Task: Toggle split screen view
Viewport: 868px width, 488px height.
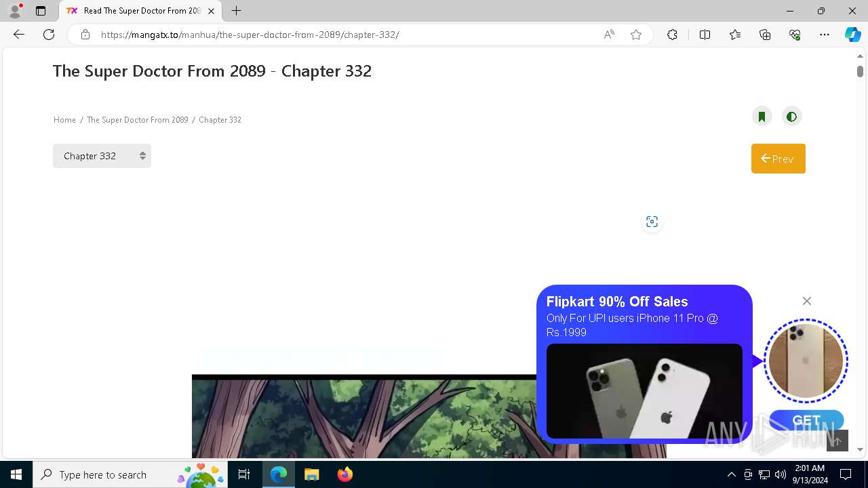Action: point(705,35)
